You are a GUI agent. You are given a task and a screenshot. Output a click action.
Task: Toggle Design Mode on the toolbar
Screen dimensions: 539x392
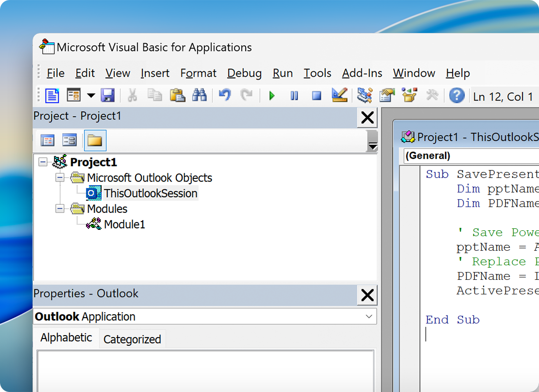339,95
